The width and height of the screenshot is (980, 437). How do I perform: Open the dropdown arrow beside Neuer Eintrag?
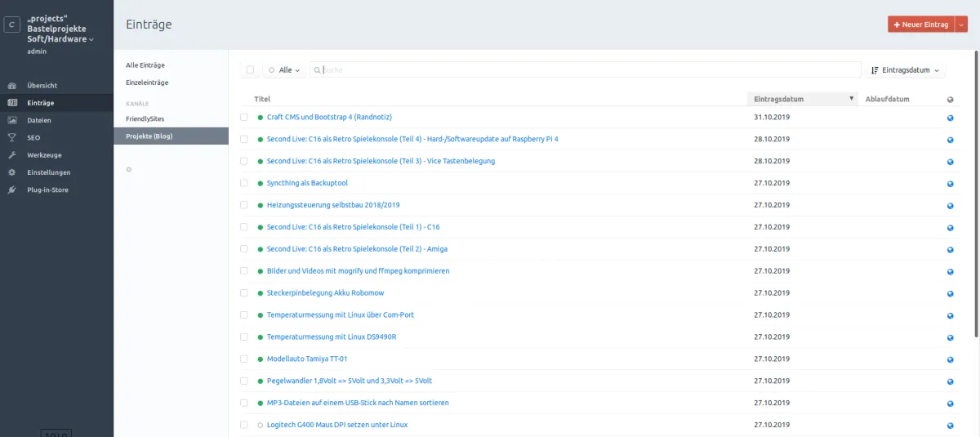point(961,25)
